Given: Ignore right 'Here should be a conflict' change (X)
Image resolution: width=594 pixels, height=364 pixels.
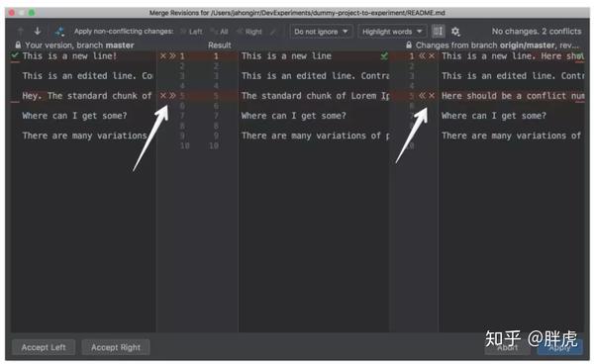Looking at the screenshot, I should [x=432, y=95].
